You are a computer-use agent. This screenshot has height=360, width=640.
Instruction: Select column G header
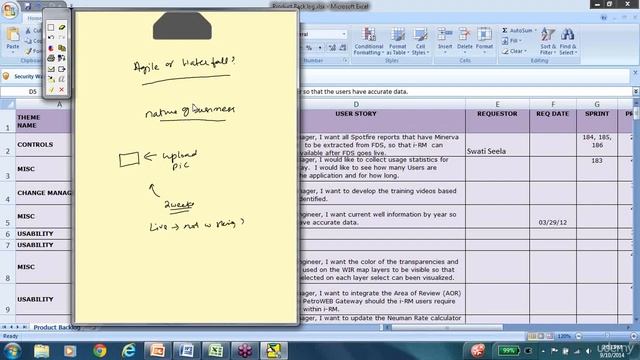click(597, 104)
